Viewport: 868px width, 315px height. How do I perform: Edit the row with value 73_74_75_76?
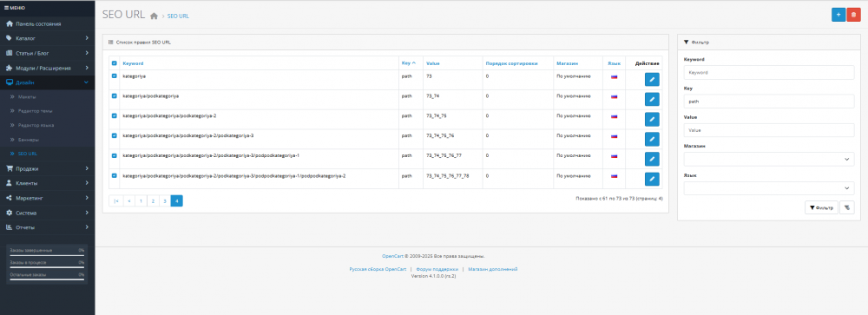coord(652,139)
